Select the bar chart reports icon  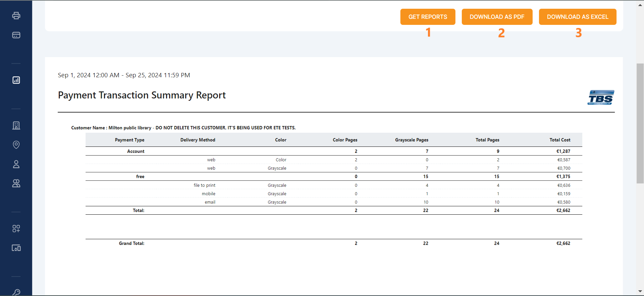[x=16, y=80]
